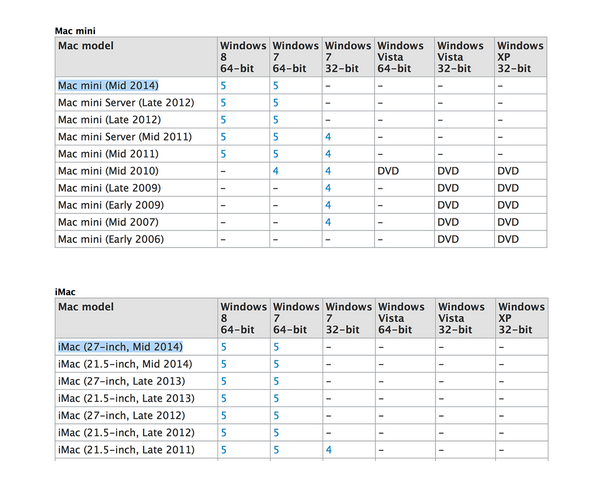The height and width of the screenshot is (490, 604).
Task: Click the 'Mac mini Server (Mid 2011)' model cell
Action: click(136, 137)
